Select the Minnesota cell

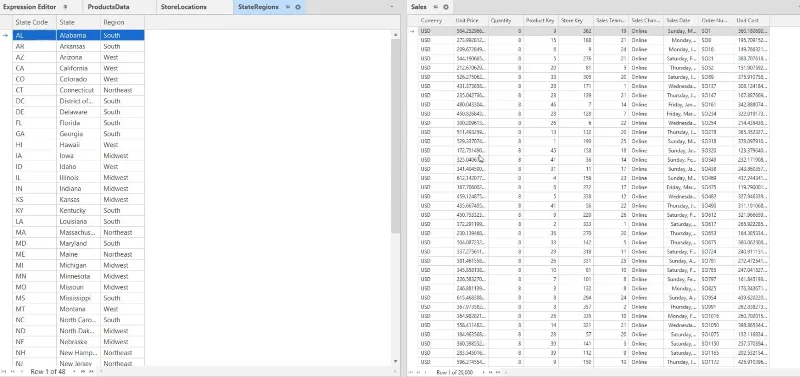tap(78, 276)
